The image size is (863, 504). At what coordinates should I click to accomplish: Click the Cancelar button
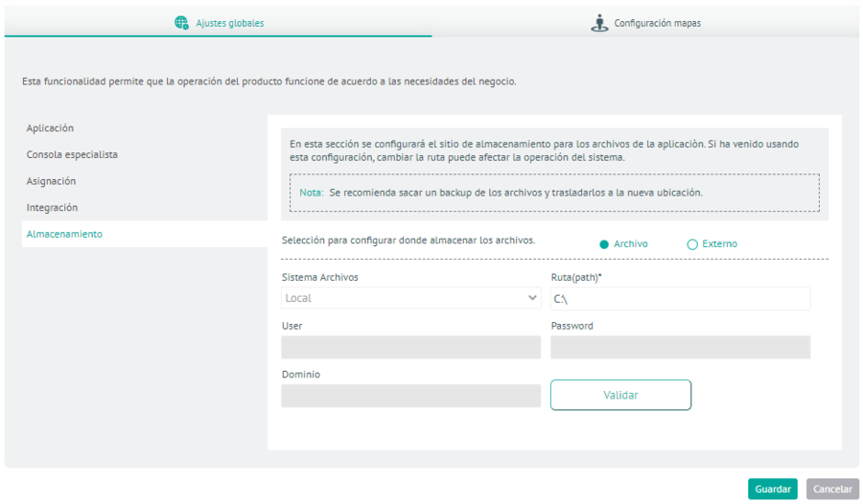pos(832,489)
